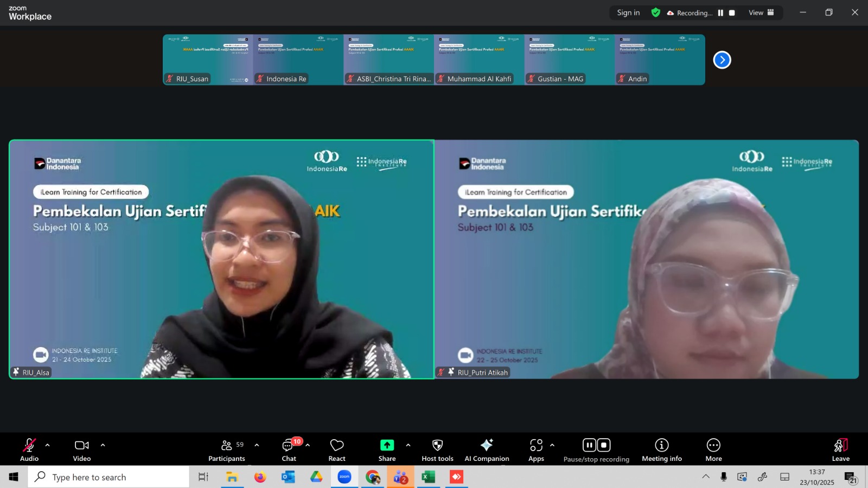Expand audio options arrow
868x488 pixels.
pyautogui.click(x=48, y=445)
